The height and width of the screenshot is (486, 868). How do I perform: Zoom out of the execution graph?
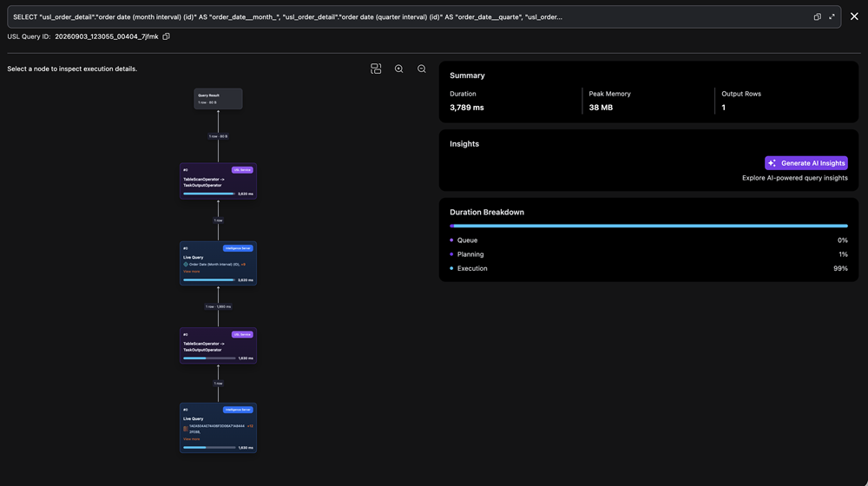422,69
